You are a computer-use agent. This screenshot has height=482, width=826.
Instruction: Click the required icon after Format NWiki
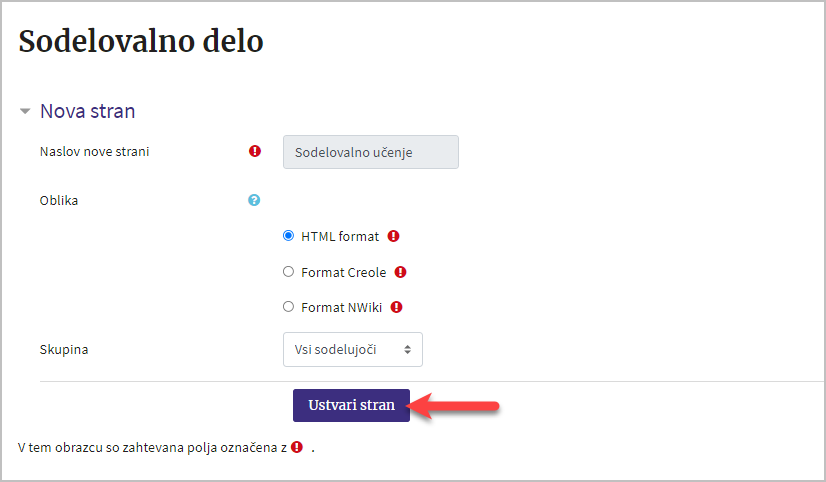[397, 307]
